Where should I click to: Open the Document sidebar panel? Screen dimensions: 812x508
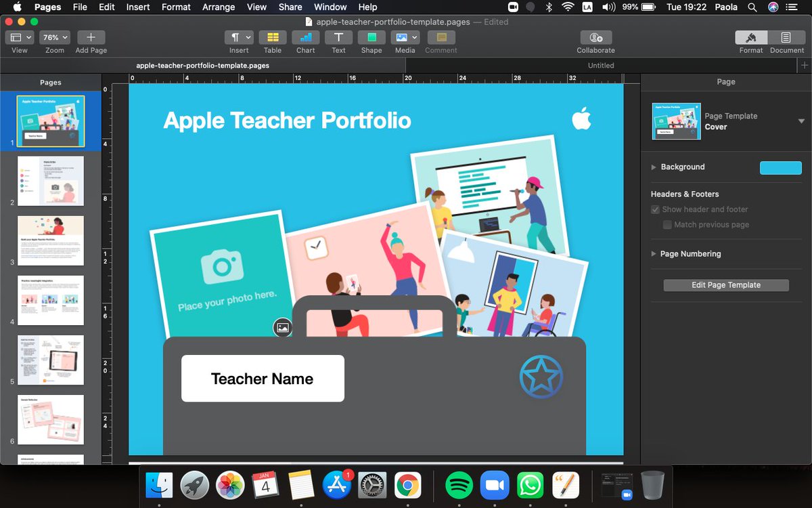click(786, 41)
